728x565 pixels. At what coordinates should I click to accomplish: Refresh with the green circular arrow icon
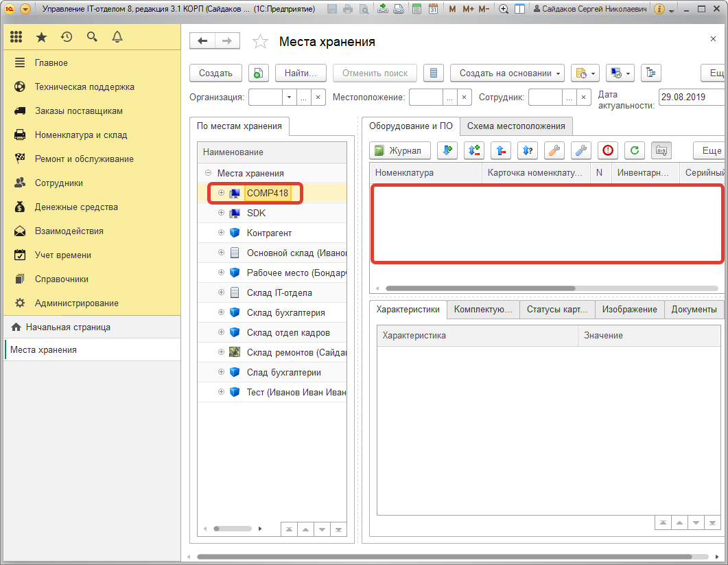(x=635, y=150)
